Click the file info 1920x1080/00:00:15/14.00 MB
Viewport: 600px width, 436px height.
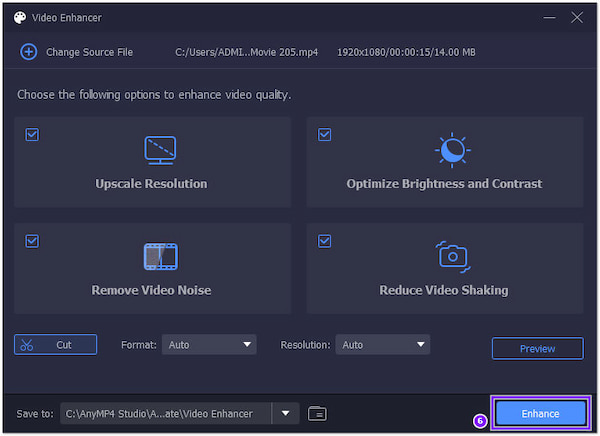click(x=406, y=52)
